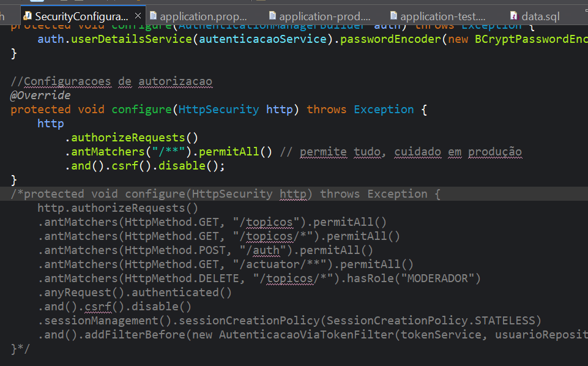Click the tokenService argument

click(441, 335)
